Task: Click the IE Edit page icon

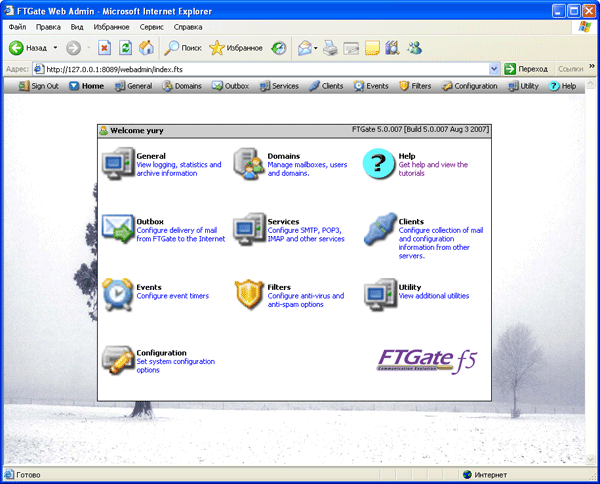Action: click(351, 48)
